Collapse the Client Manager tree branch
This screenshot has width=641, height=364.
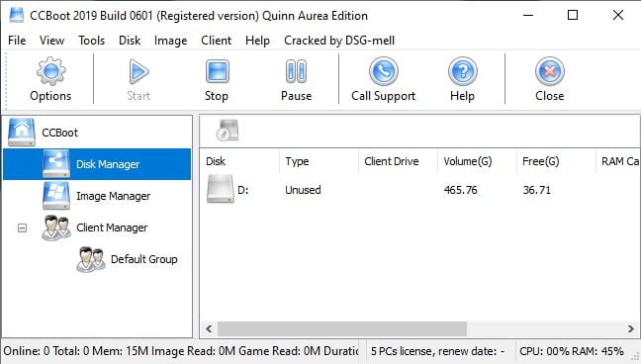(22, 227)
